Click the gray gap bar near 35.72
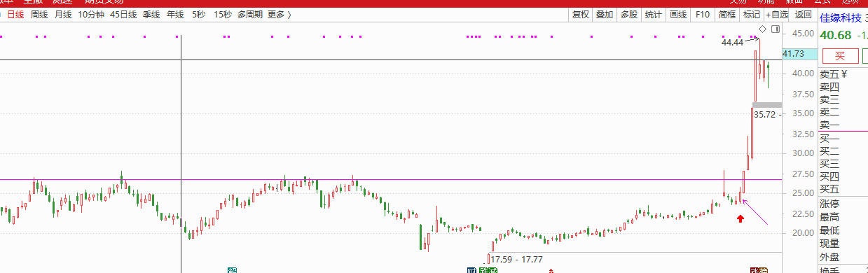868x273 pixels. click(766, 105)
